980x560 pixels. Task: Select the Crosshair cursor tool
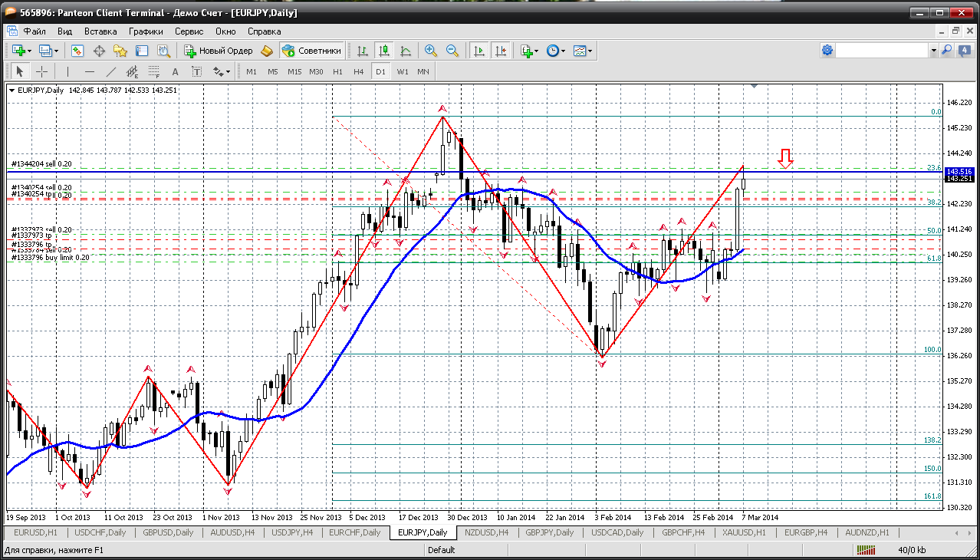(41, 71)
